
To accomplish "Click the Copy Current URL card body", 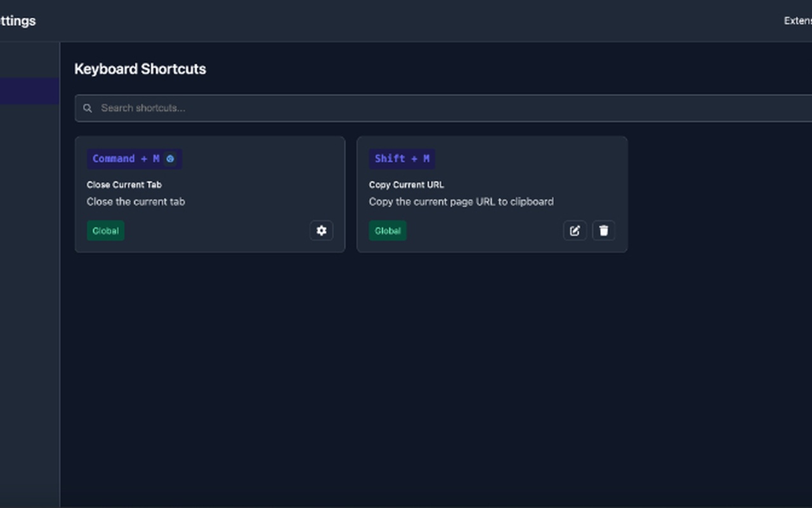I will pos(492,194).
